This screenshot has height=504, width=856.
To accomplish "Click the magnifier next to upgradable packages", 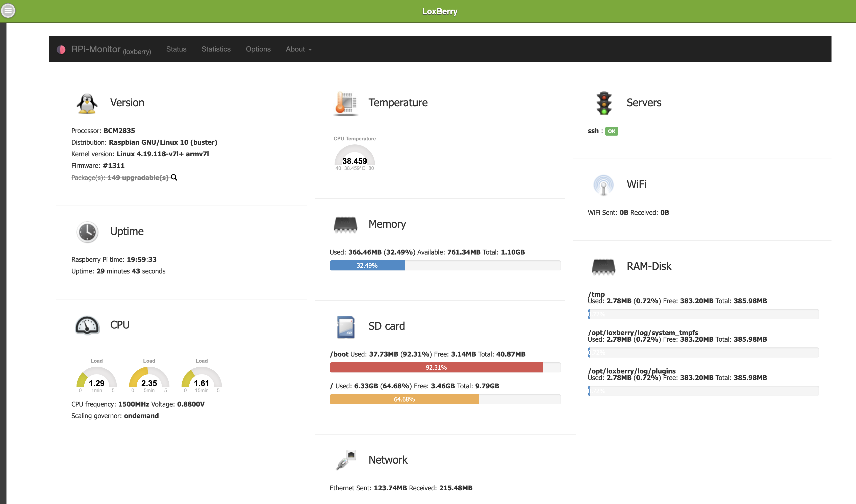I will [x=174, y=177].
